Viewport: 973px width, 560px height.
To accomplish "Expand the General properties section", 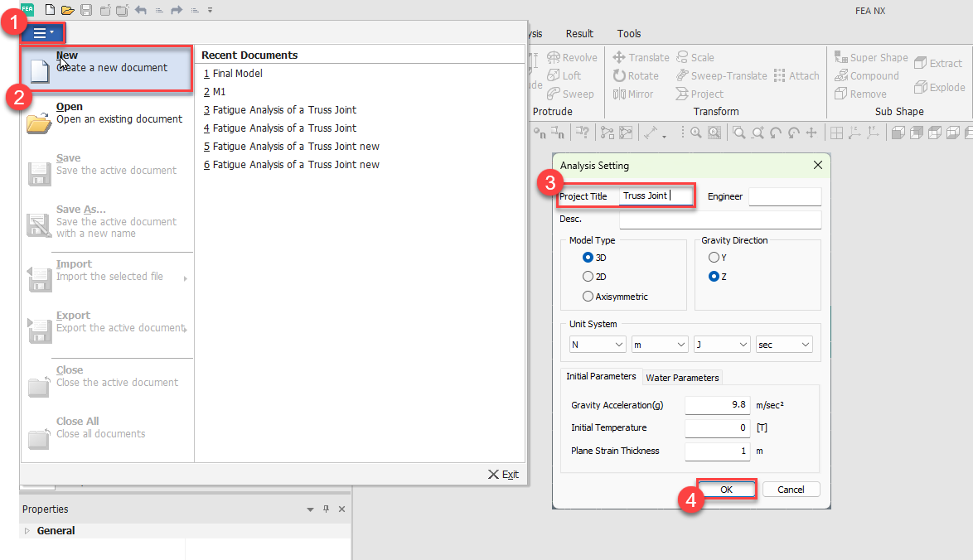I will tap(27, 531).
